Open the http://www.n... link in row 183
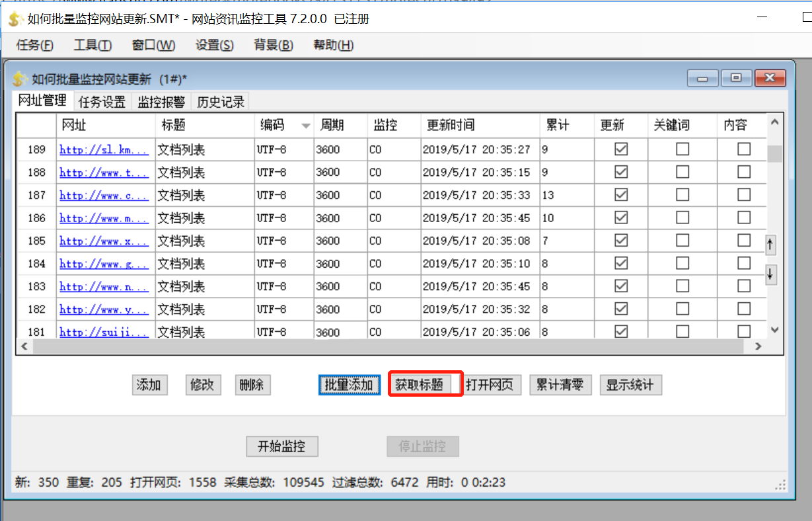This screenshot has width=812, height=521. 104,287
